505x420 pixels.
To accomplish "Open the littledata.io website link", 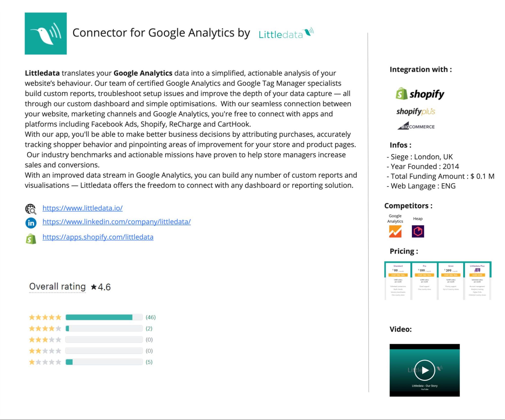I will click(x=82, y=208).
